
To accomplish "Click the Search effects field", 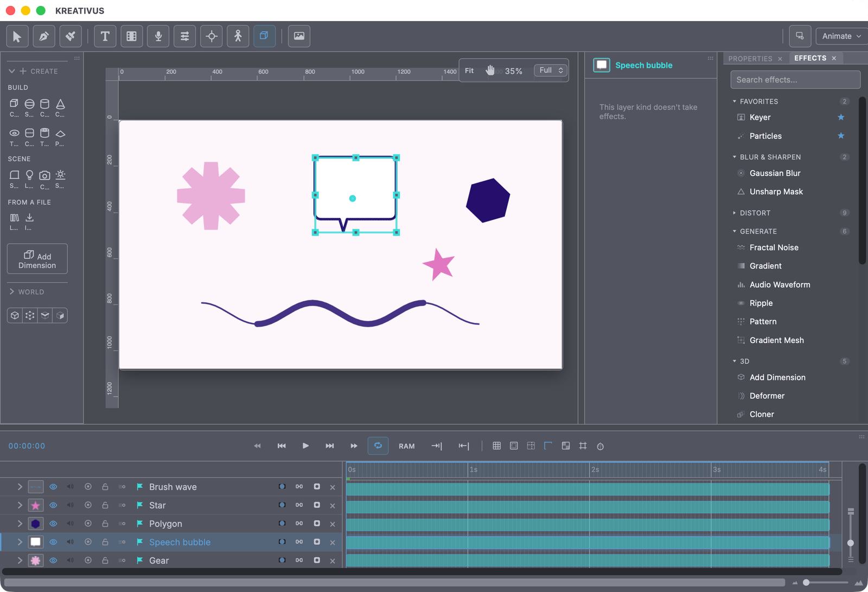I will pos(795,80).
